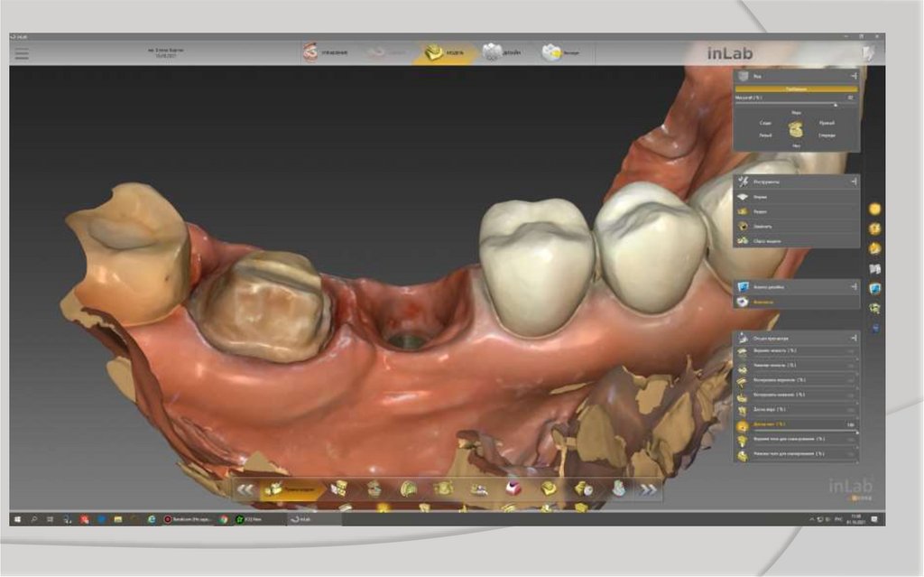Click the red and white cube step icon
The width and height of the screenshot is (924, 577).
click(x=513, y=489)
